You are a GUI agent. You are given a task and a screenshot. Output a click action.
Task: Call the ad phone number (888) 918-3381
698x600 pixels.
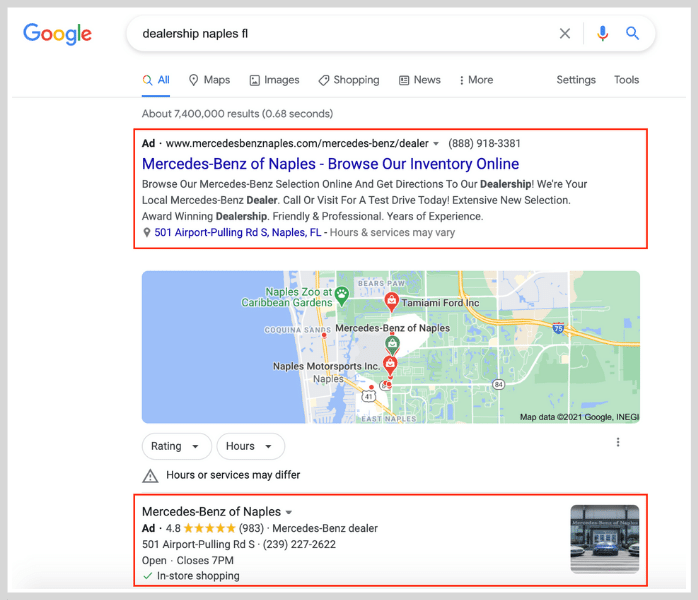[x=484, y=143]
